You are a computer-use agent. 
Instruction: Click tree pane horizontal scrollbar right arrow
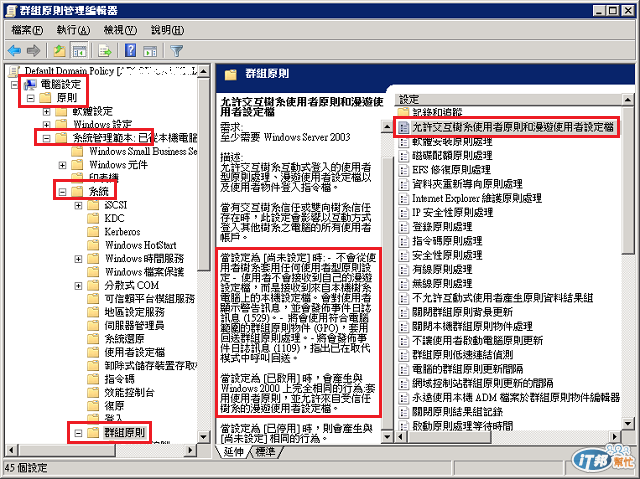coord(190,450)
